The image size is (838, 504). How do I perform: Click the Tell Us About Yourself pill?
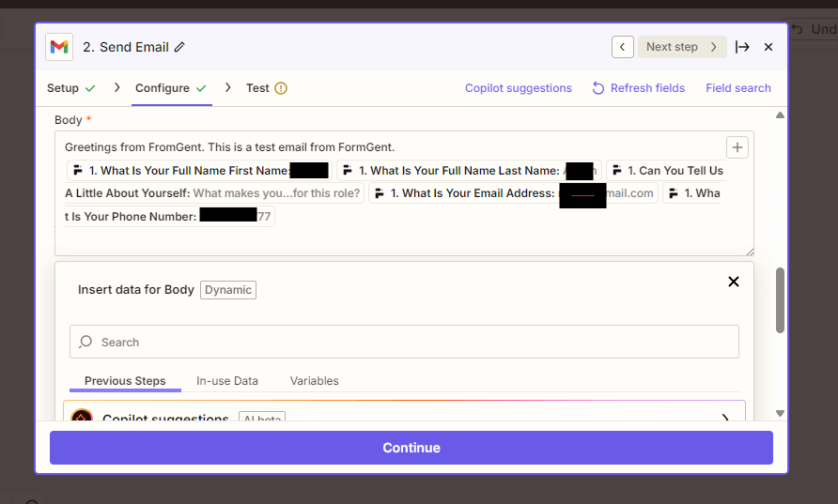[x=214, y=193]
